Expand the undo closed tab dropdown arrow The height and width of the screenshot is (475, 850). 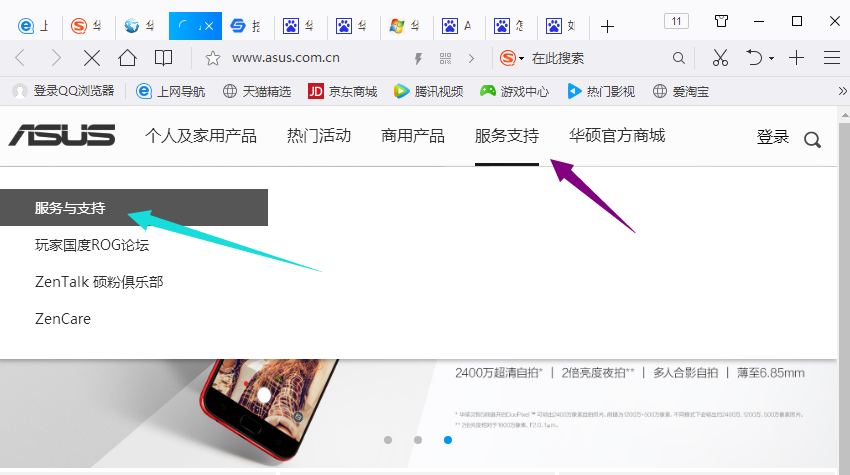click(771, 59)
